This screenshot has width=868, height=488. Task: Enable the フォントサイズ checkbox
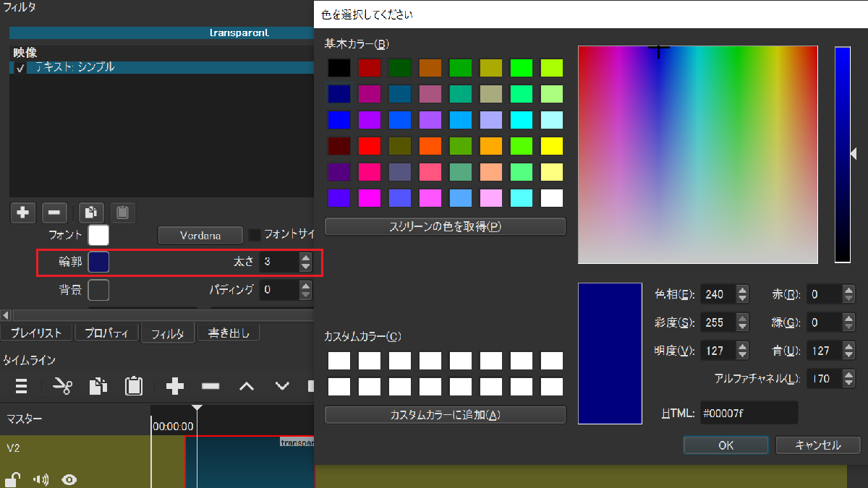[x=255, y=235]
